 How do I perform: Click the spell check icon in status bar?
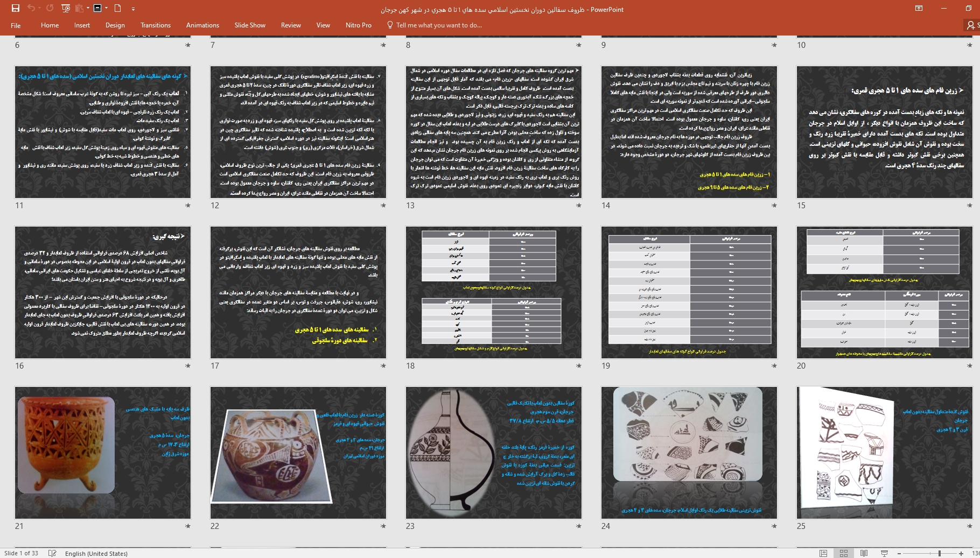[52, 553]
